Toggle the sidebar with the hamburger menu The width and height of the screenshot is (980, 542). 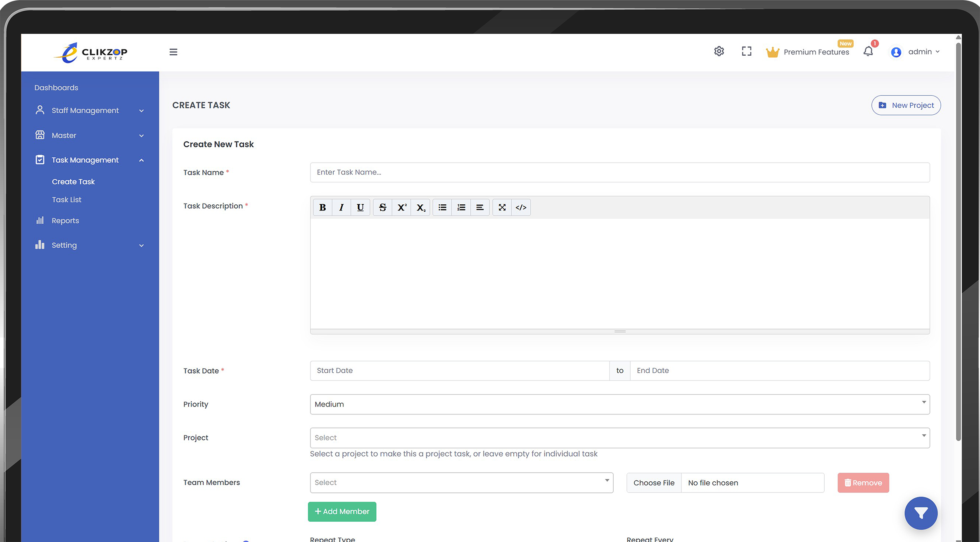point(173,52)
